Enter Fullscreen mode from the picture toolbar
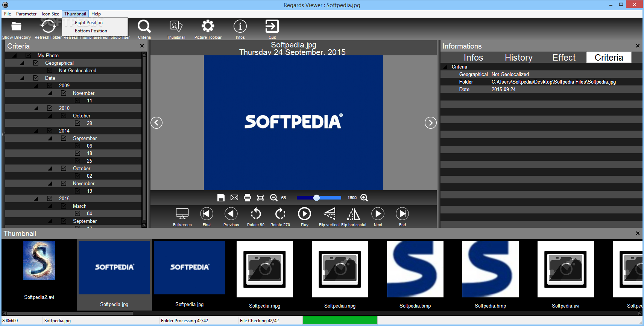This screenshot has width=644, height=326. coord(182,214)
